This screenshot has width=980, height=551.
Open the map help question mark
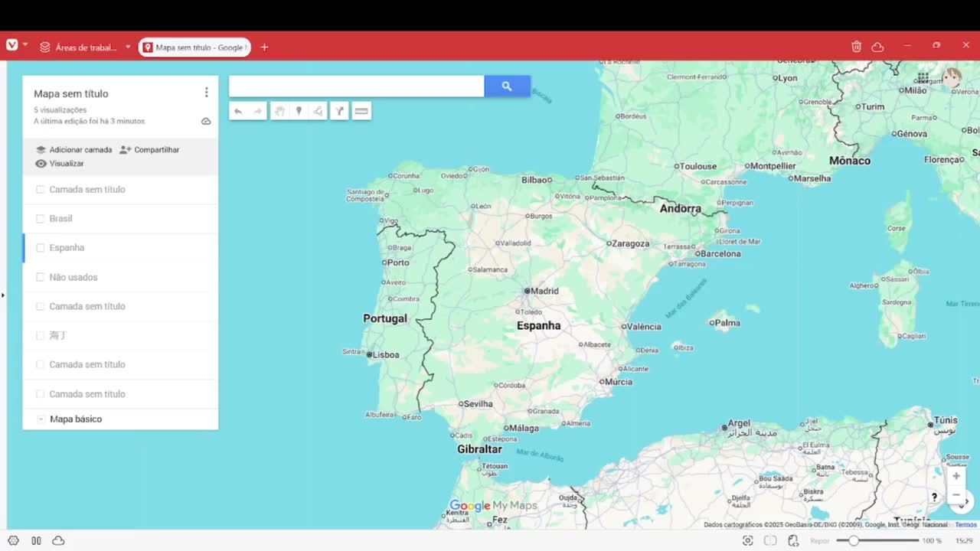click(934, 497)
